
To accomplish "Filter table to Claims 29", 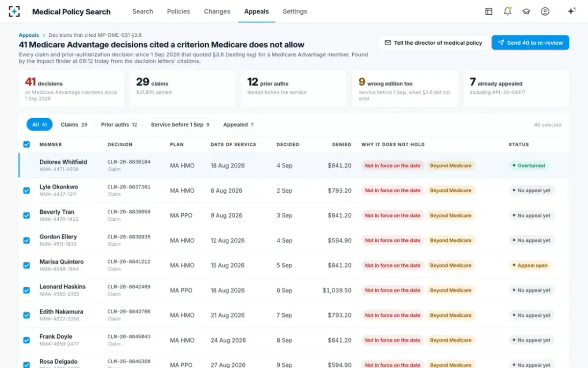I will (x=74, y=125).
